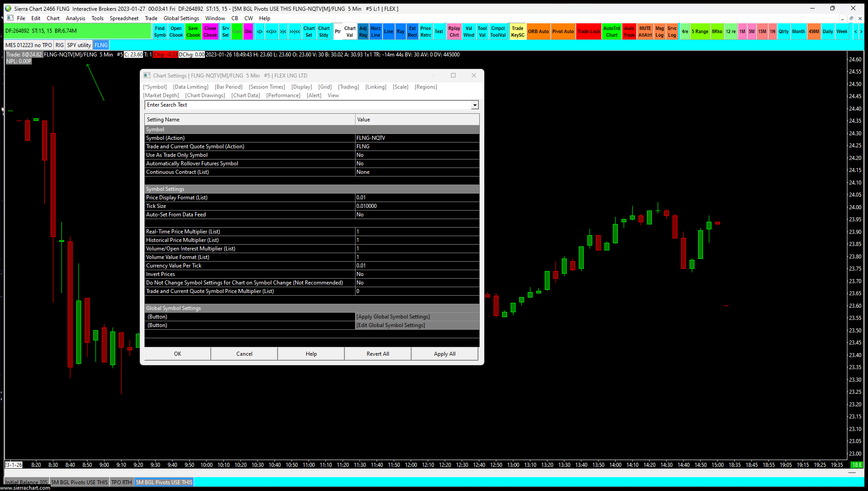Toggle the Invert Prices value
868x491 pixels.
click(417, 274)
